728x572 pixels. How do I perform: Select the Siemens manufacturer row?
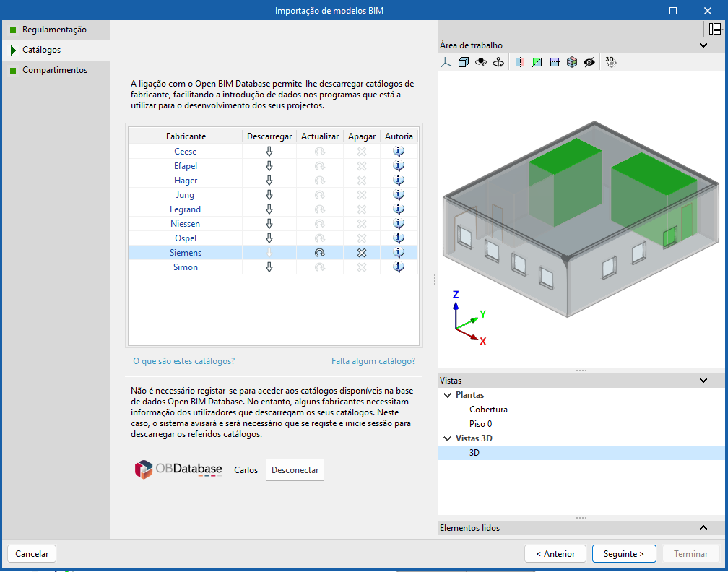[x=273, y=253]
